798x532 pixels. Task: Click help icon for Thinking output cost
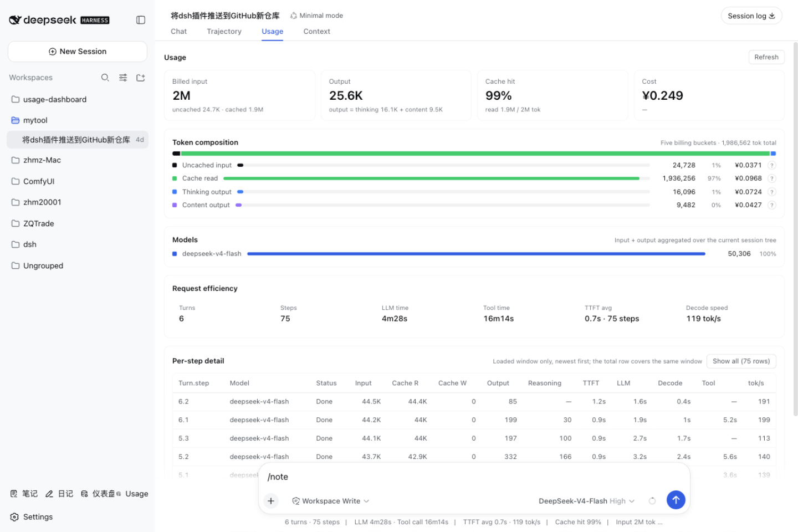pos(772,192)
